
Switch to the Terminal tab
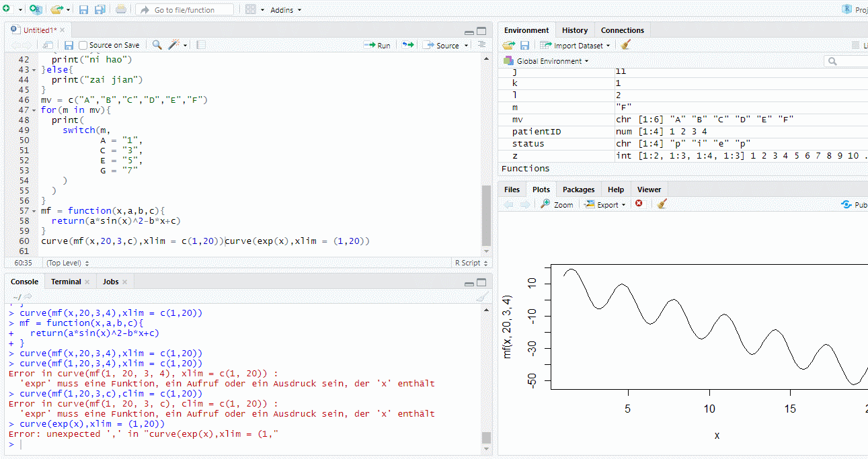pos(66,282)
